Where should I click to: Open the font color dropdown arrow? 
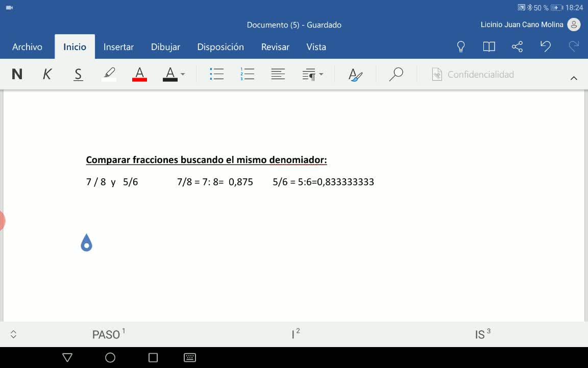[183, 74]
